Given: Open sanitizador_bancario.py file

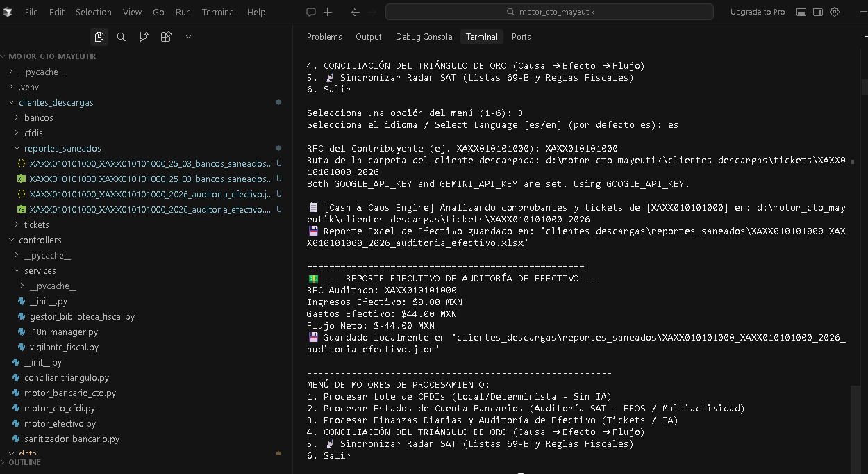Looking at the screenshot, I should 146,439.
